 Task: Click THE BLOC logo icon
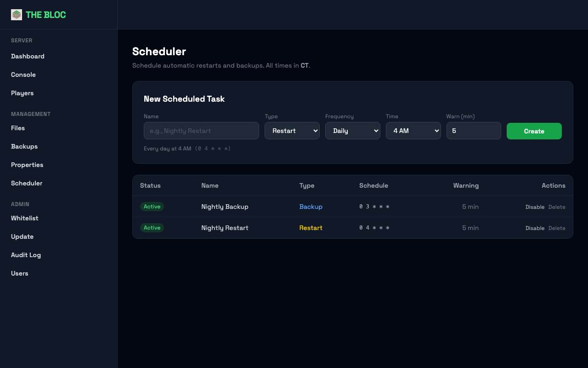16,14
